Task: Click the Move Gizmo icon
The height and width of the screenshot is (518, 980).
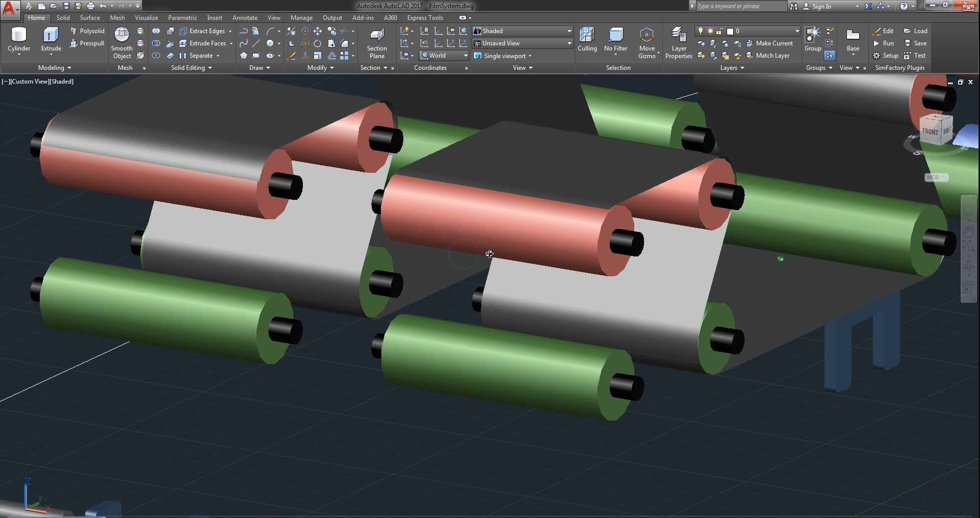Action: click(x=647, y=36)
